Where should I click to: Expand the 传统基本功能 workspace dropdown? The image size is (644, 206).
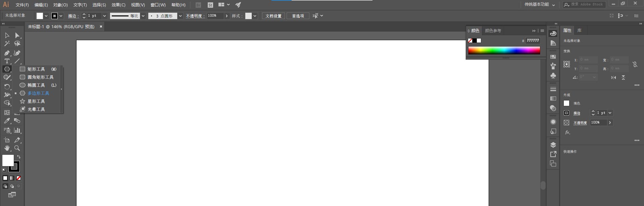553,5
